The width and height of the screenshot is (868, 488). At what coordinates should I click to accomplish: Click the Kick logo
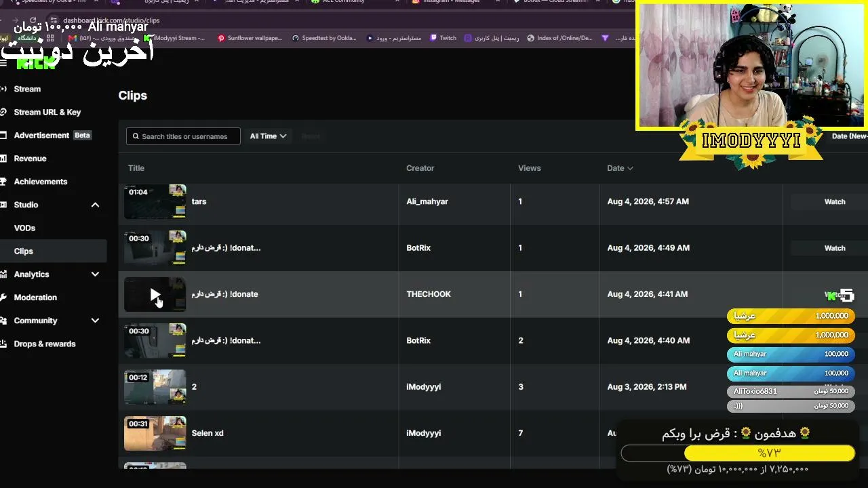click(36, 64)
